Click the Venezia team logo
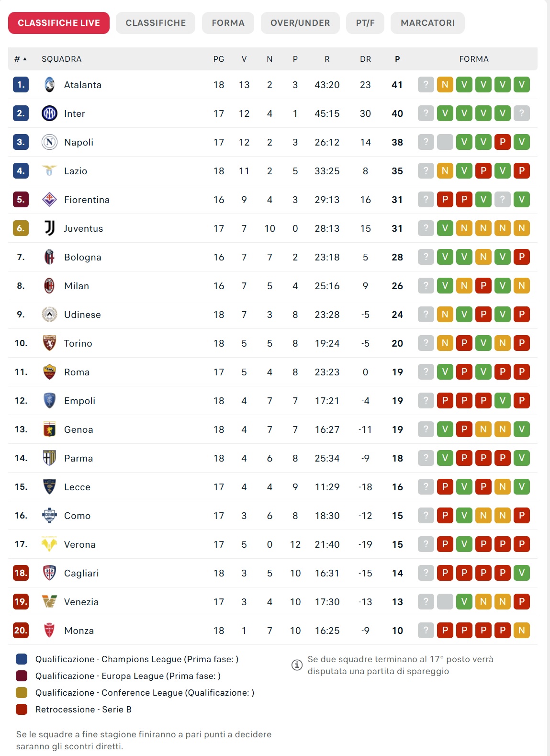This screenshot has height=756, width=550. (49, 602)
